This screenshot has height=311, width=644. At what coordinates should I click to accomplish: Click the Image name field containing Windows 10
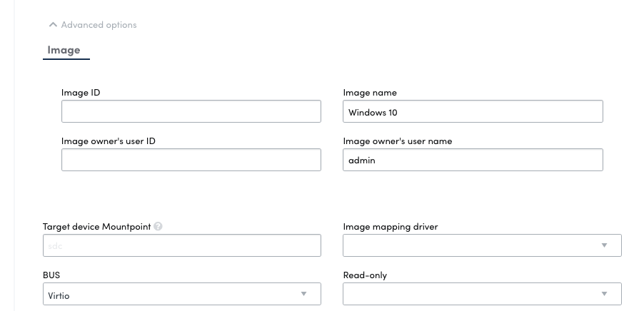tap(473, 111)
